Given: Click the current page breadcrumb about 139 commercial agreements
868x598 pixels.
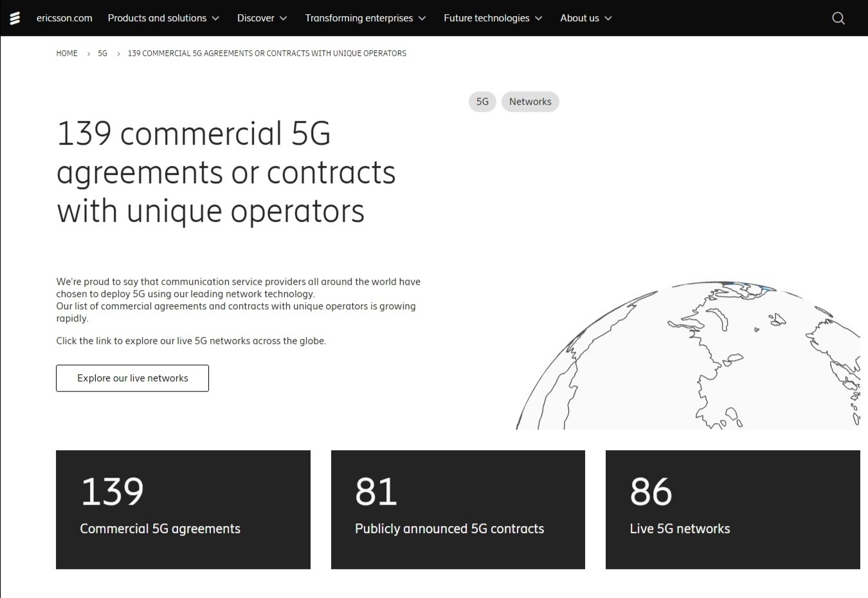Looking at the screenshot, I should pyautogui.click(x=267, y=53).
